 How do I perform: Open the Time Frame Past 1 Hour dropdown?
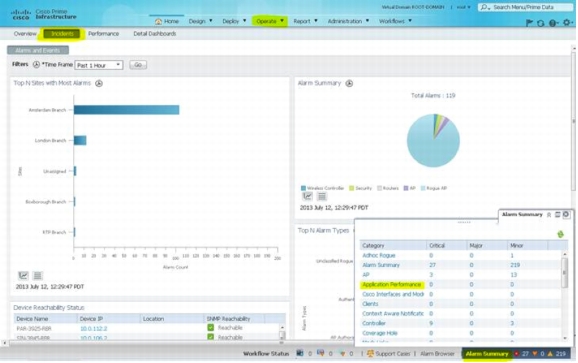tap(99, 65)
